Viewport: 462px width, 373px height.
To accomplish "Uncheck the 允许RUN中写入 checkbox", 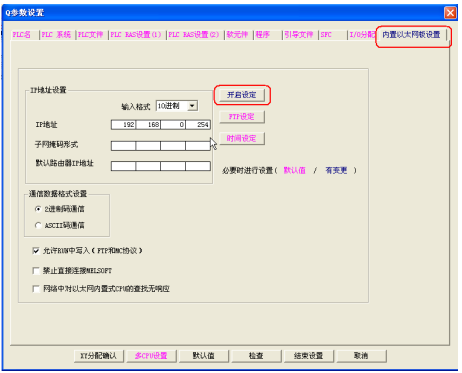I will 36,251.
